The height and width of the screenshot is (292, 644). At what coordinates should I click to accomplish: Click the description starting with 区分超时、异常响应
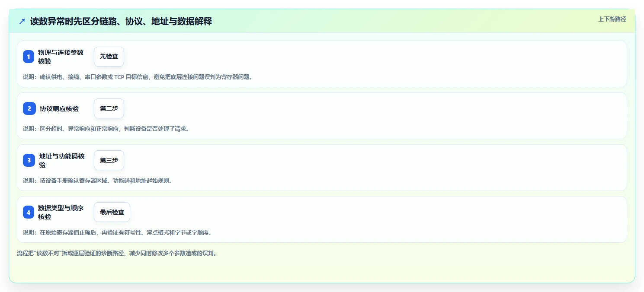[x=106, y=129]
